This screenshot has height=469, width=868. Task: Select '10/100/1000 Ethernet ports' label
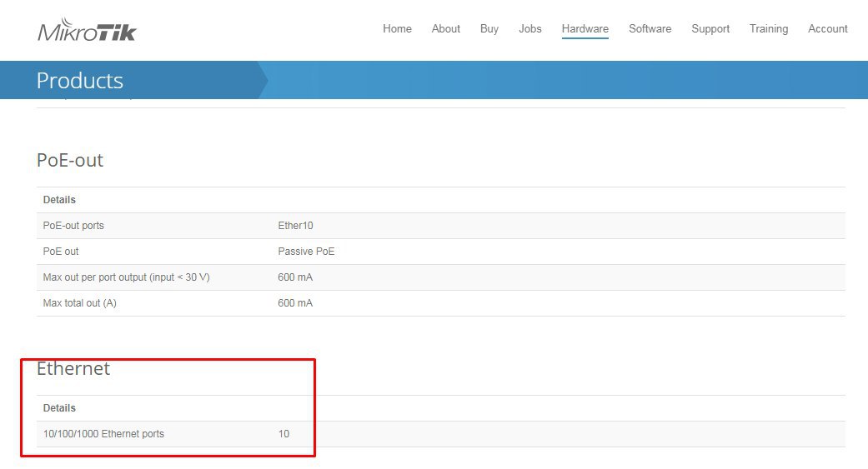tap(103, 434)
